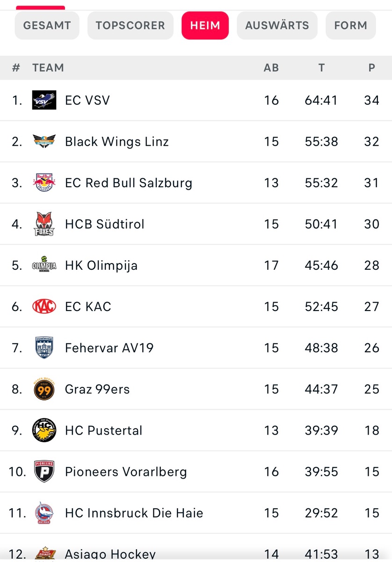Viewport: 392px width, 562px height.
Task: Open the EC Red Bull Salzburg logo
Action: click(x=44, y=183)
